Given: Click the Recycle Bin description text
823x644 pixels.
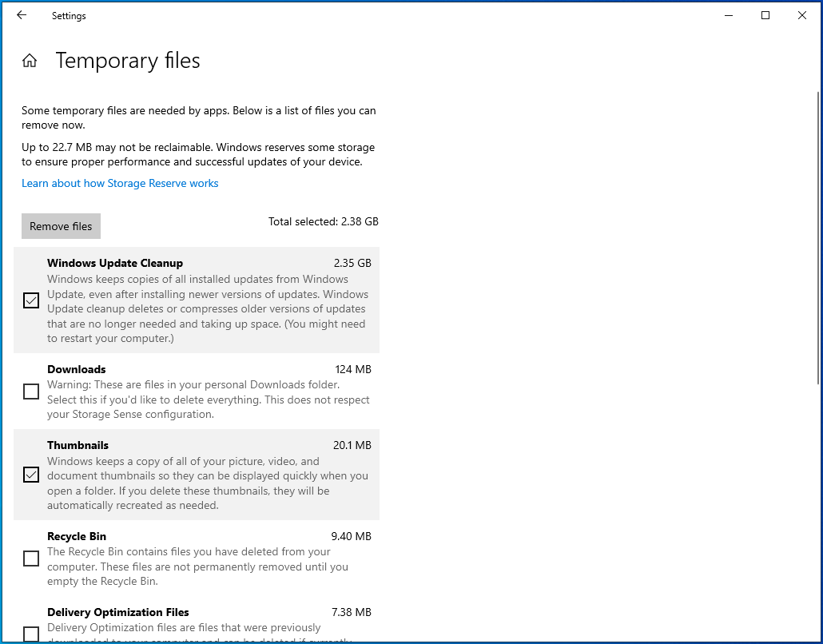Looking at the screenshot, I should pyautogui.click(x=198, y=566).
